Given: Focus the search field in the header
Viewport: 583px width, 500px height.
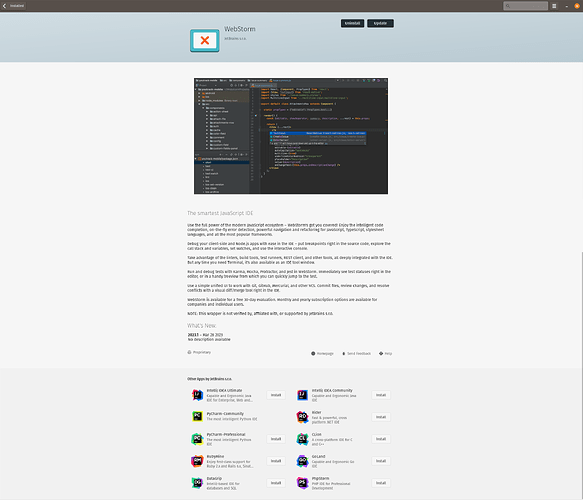Looking at the screenshot, I should (x=525, y=6).
